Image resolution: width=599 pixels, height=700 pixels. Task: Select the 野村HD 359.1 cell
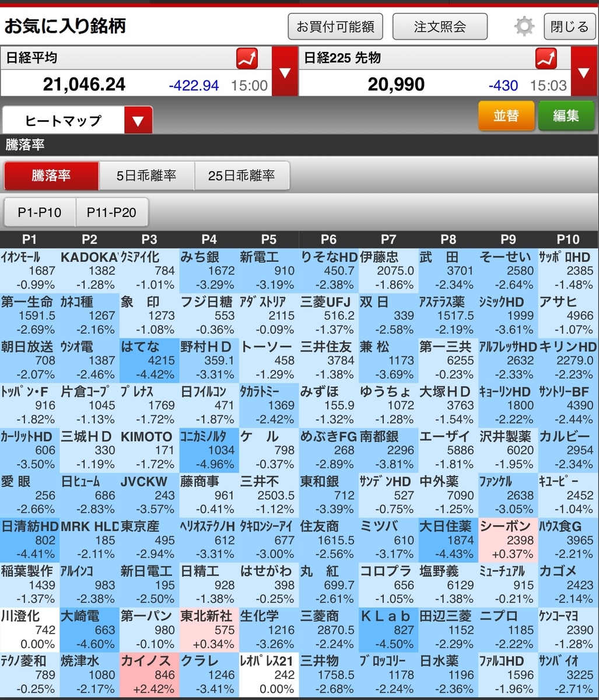pos(209,360)
